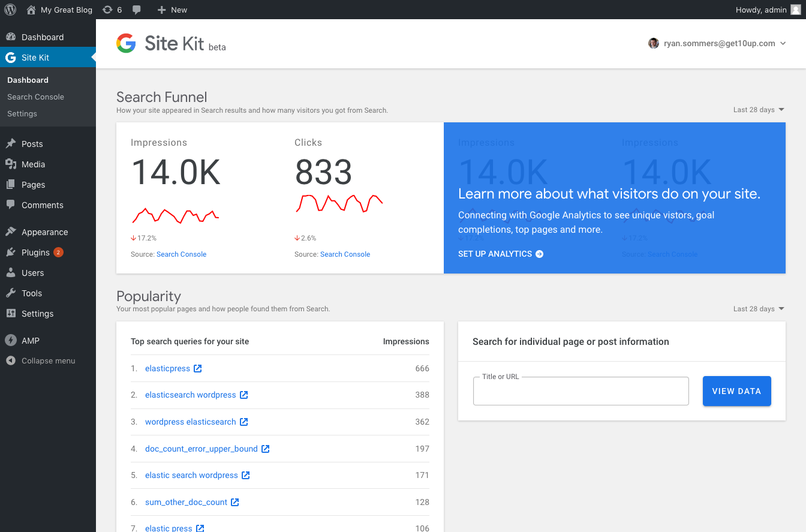The image size is (806, 532).
Task: Click the Dashboard gauge icon in sidebar
Action: point(11,37)
